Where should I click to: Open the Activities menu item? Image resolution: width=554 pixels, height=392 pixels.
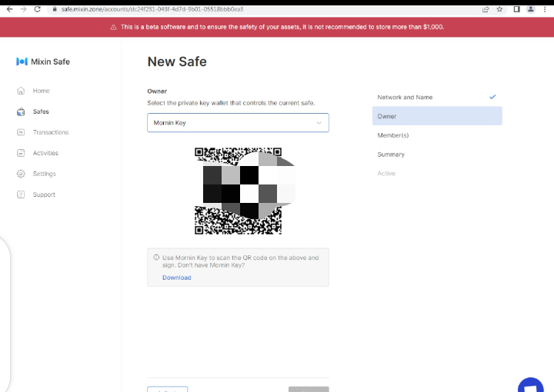click(45, 153)
